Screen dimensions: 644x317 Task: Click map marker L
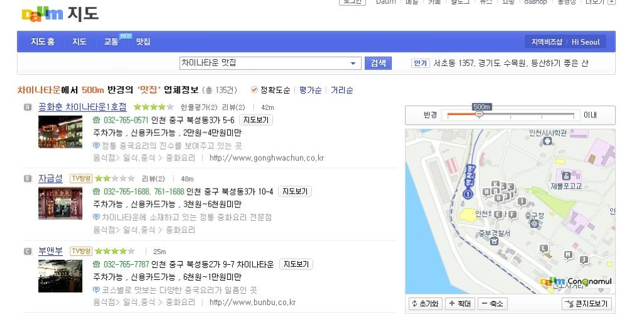pyautogui.click(x=544, y=249)
